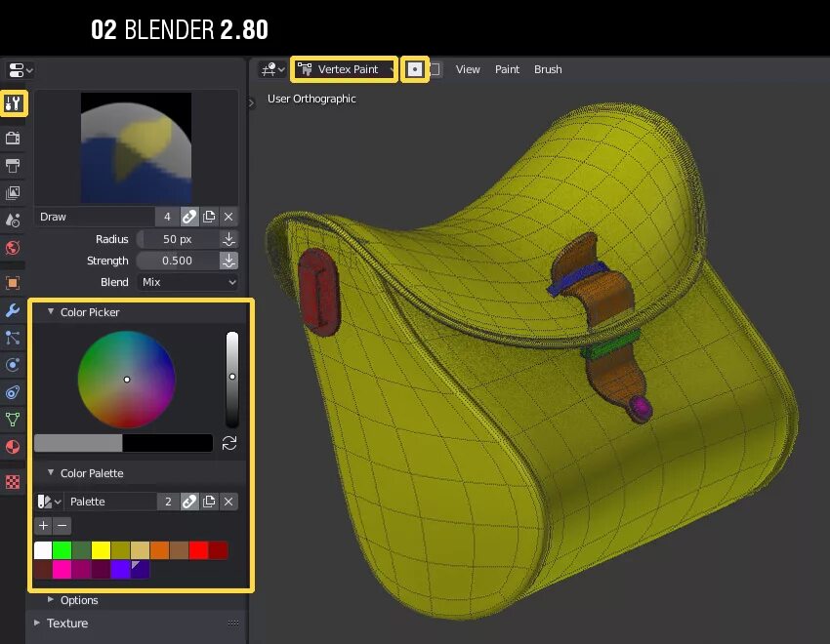Toggle fake user for Palette datablock
830x644 pixels.
189,502
